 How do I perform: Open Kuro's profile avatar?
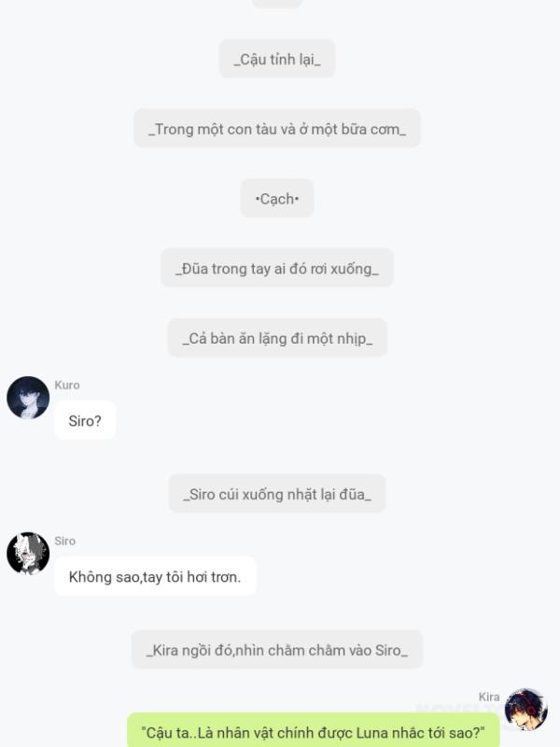click(28, 398)
